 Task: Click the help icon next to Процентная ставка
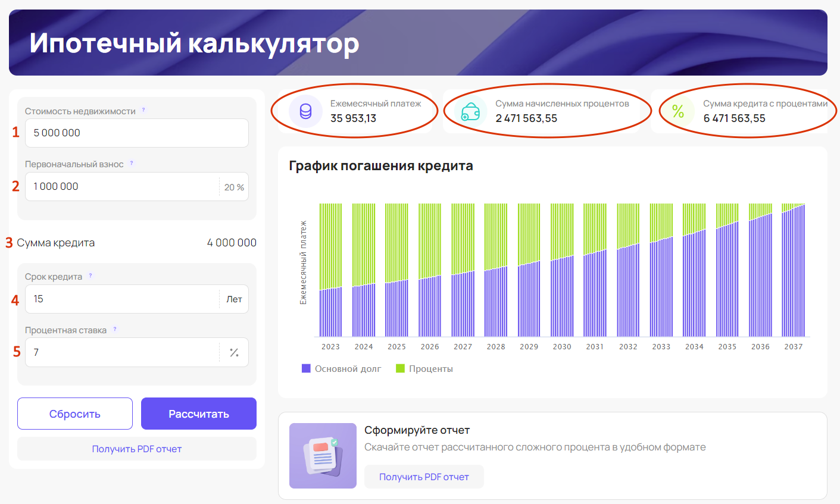click(115, 330)
